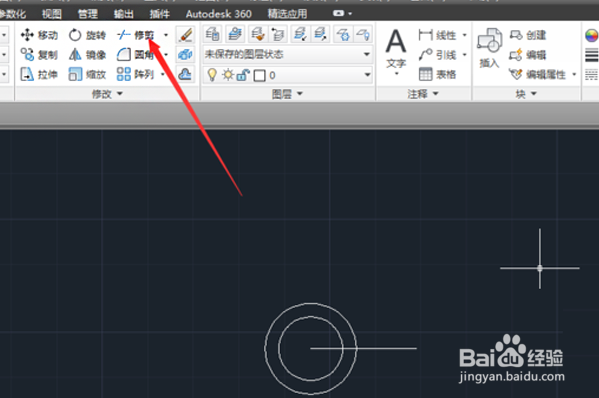599x398 pixels.
Task: Open the 线性 dimension dropdown arrow
Action: point(465,35)
